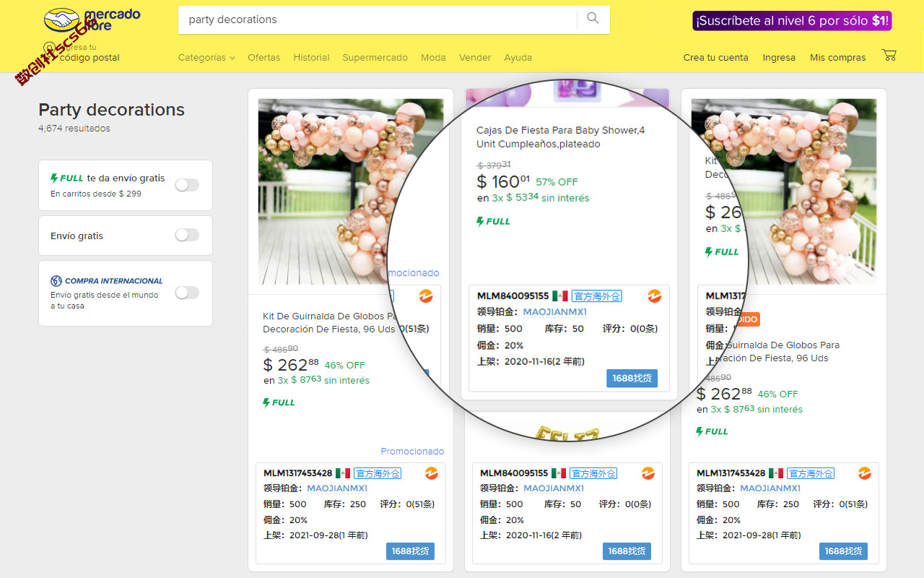Click the magnifying glass search icon
The width and height of the screenshot is (924, 578).
593,19
